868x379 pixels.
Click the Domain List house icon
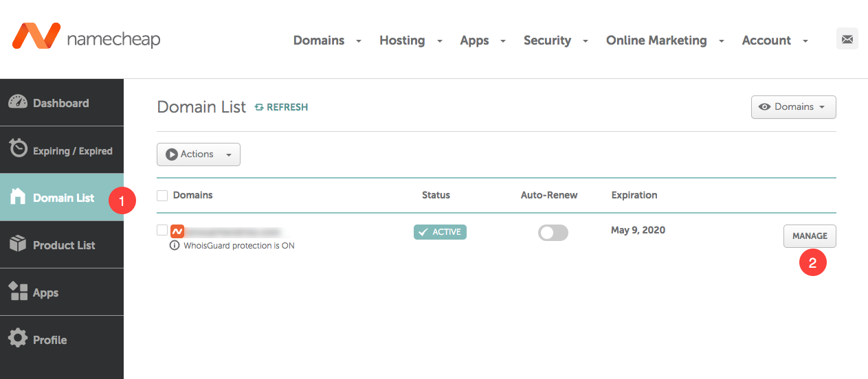point(18,197)
